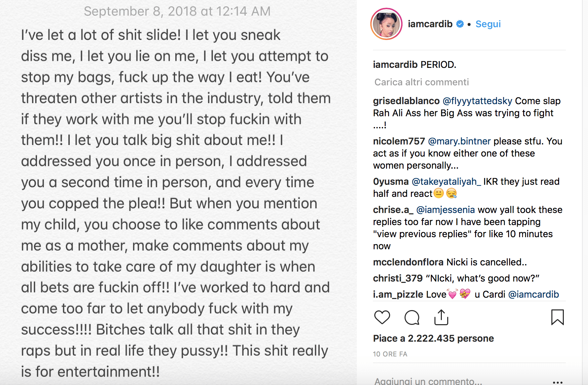588x385 pixels.
Task: Save post with the bookmark icon
Action: pos(557,317)
